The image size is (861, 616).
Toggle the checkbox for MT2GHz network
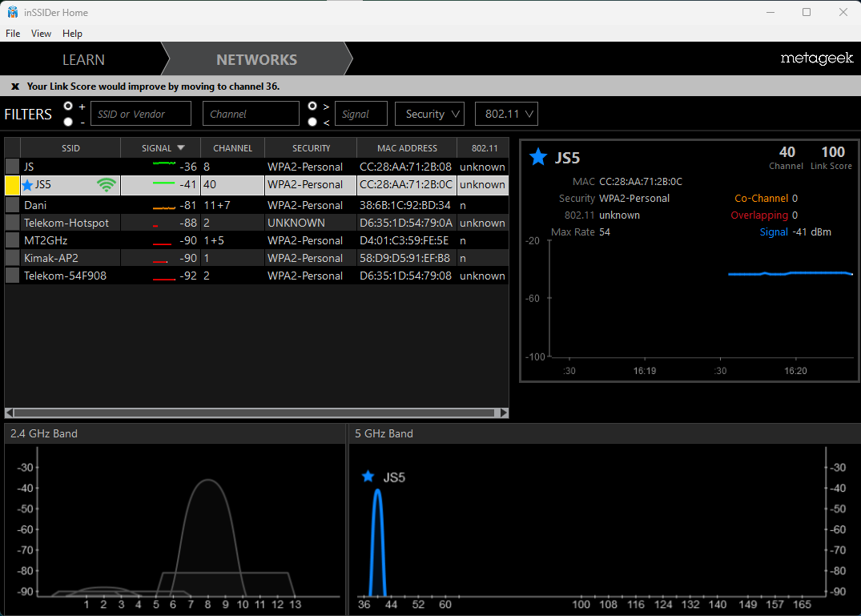click(x=12, y=240)
